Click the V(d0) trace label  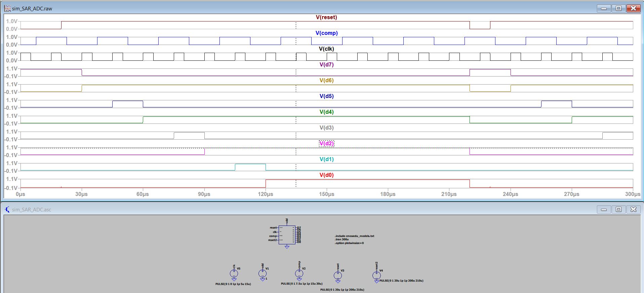tap(326, 175)
